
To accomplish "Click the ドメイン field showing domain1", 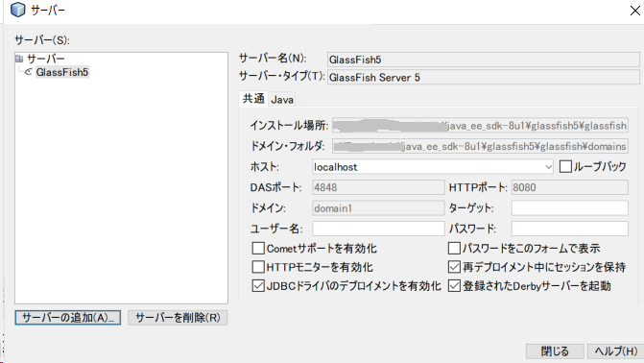I will [x=378, y=208].
